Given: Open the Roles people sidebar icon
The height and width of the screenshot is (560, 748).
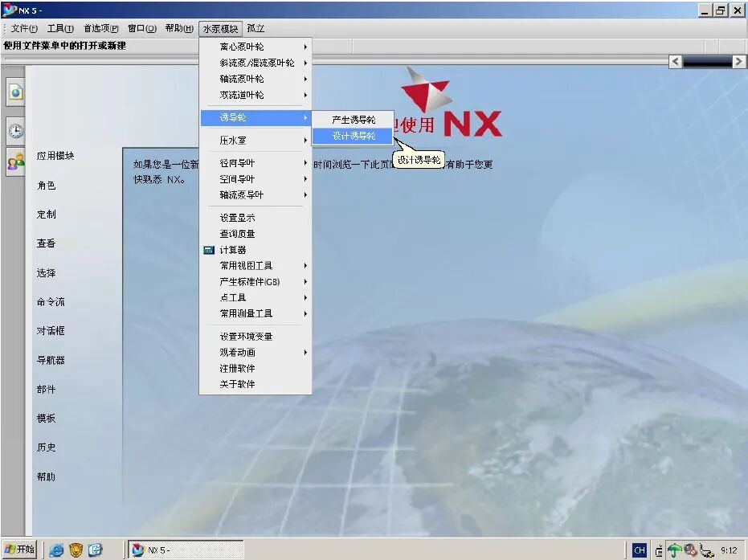Looking at the screenshot, I should (15, 161).
